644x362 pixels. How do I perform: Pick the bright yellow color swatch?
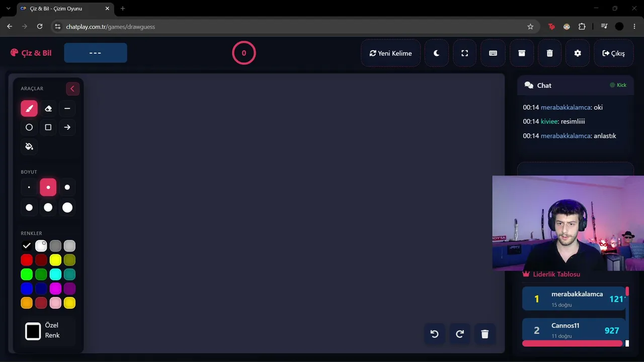[55, 260]
